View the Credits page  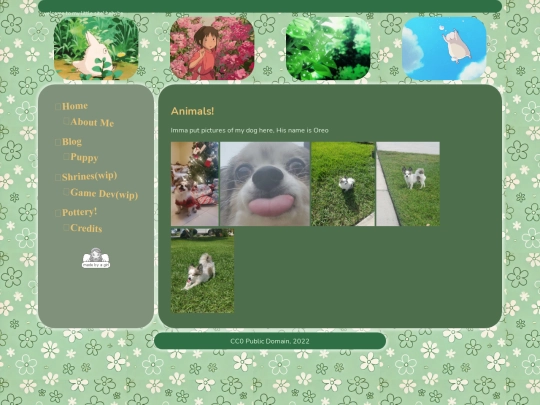coord(86,228)
